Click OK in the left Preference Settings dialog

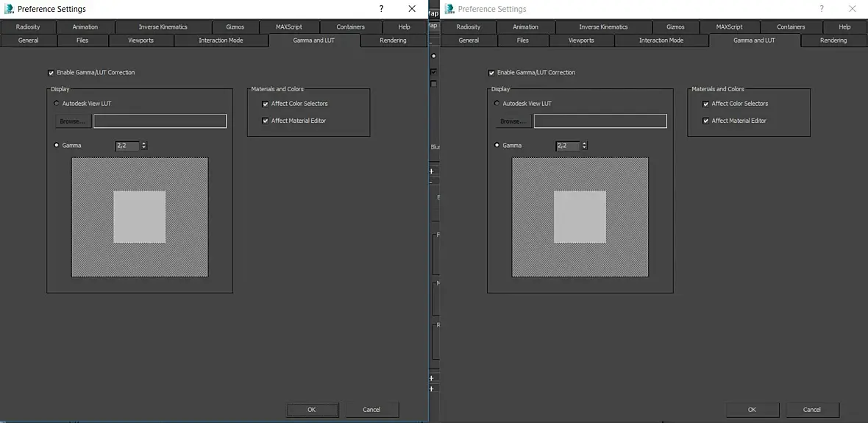(x=312, y=410)
